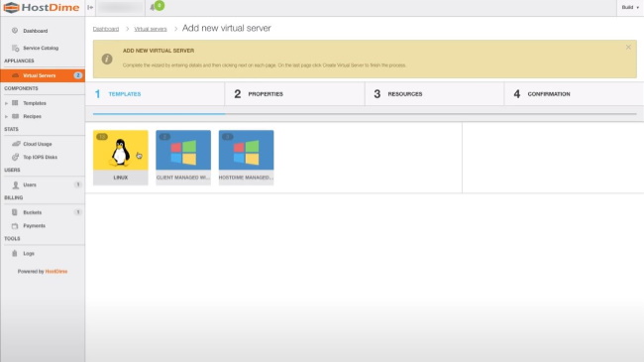The height and width of the screenshot is (362, 644).
Task: Follow the Dashboard breadcrumb link
Action: [x=106, y=29]
